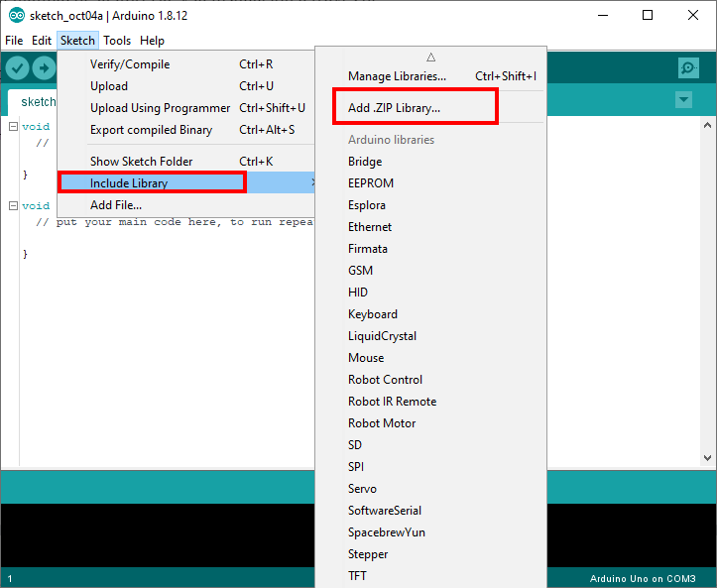Select the sketch tab

coord(33,102)
